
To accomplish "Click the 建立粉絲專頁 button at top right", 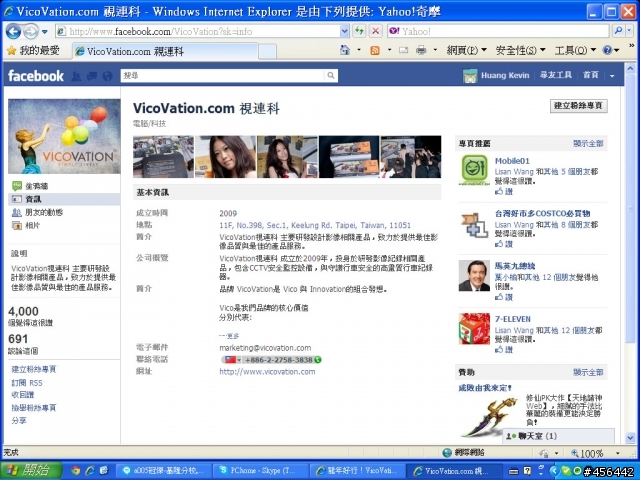I will 578,106.
